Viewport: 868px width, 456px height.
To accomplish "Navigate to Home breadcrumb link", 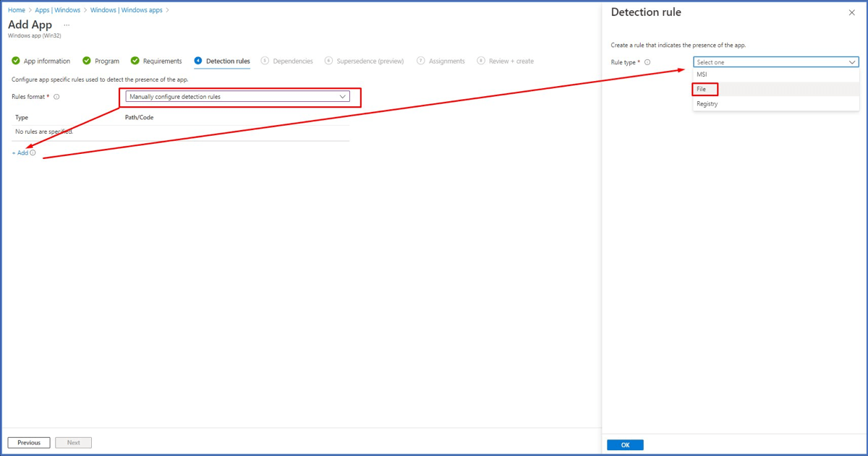I will pos(16,10).
